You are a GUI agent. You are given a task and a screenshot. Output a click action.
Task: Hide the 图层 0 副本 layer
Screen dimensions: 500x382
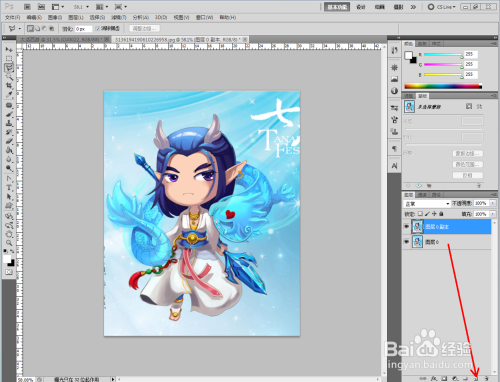tap(406, 227)
